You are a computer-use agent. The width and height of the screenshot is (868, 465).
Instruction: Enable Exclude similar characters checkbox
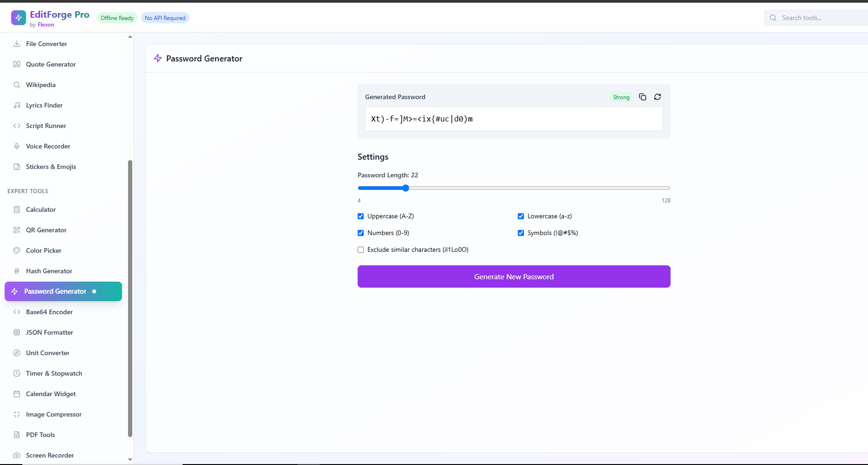pyautogui.click(x=360, y=249)
